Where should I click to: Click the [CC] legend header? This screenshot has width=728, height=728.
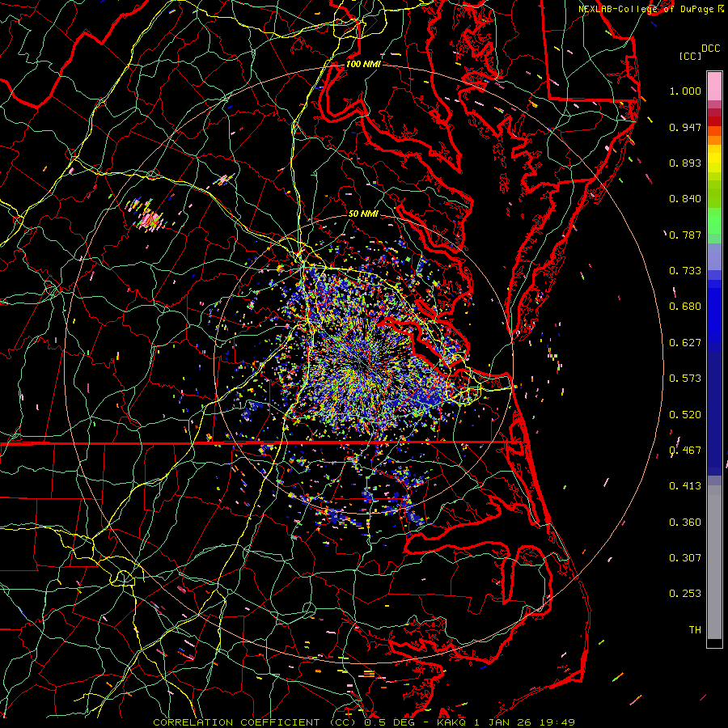tap(690, 56)
